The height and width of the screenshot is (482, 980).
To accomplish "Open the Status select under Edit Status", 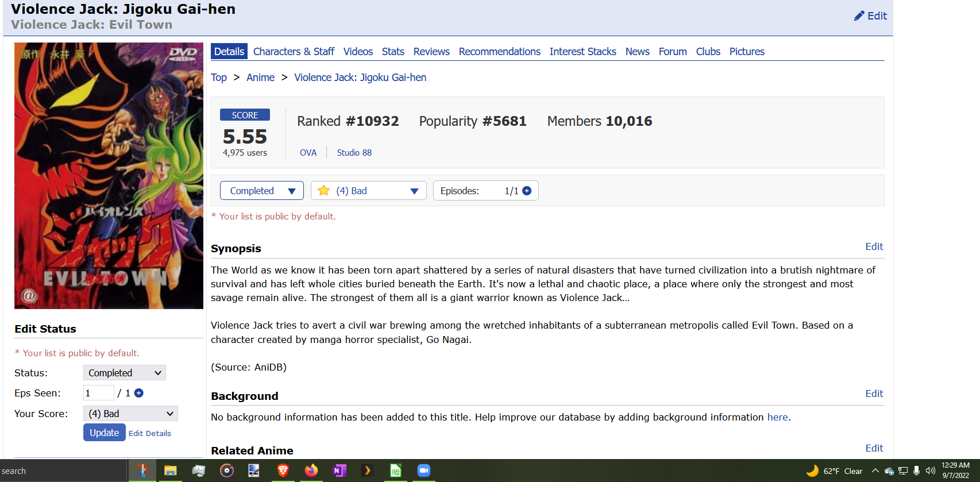I will 125,373.
